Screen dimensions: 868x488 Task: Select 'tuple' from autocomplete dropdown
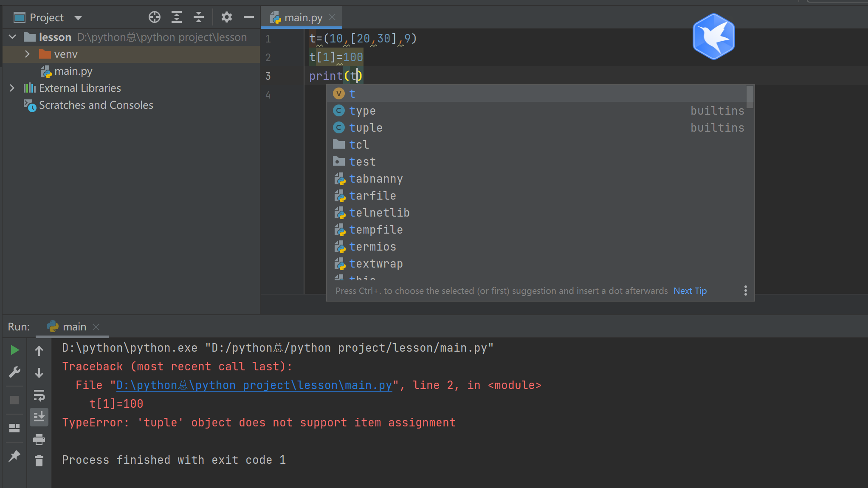pyautogui.click(x=366, y=127)
